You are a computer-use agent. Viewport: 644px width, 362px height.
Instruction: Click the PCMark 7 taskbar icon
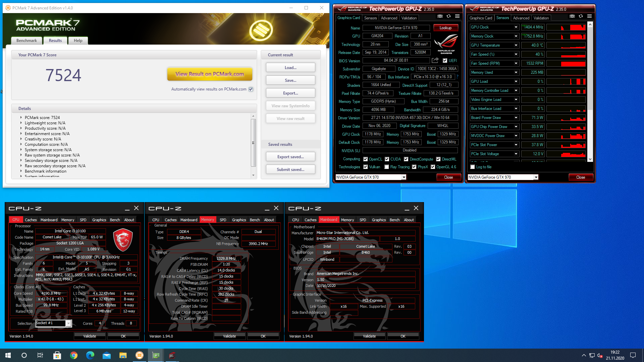click(139, 355)
